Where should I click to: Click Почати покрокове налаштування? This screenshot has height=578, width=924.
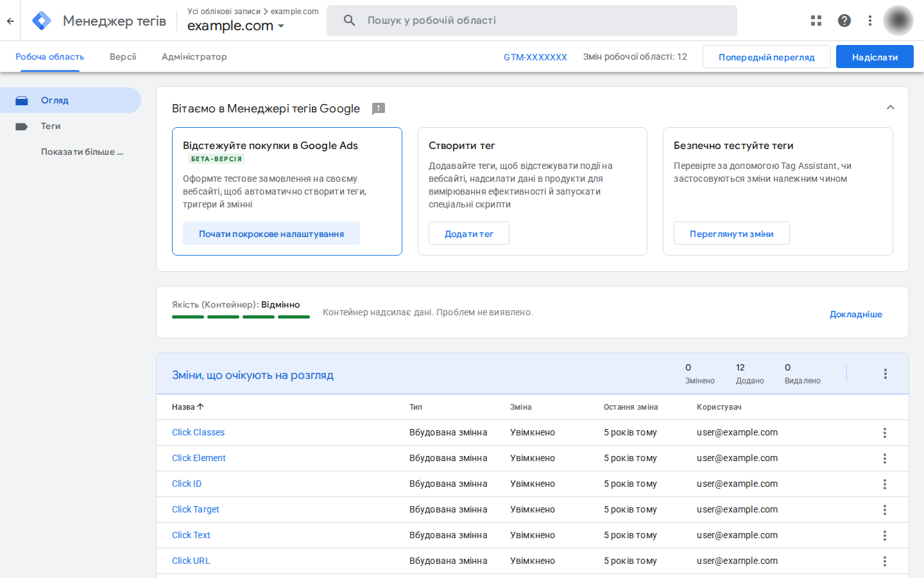271,234
